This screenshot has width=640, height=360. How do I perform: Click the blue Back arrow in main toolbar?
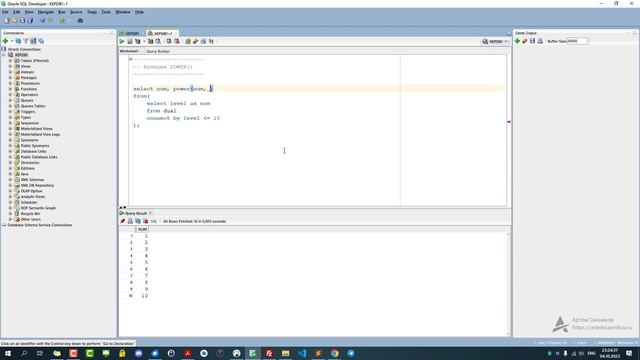click(x=42, y=20)
